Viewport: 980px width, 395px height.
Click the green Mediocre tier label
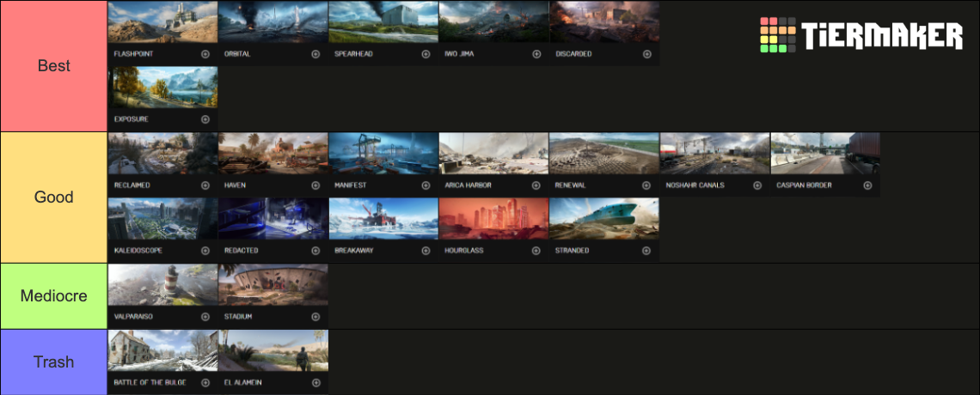54,295
